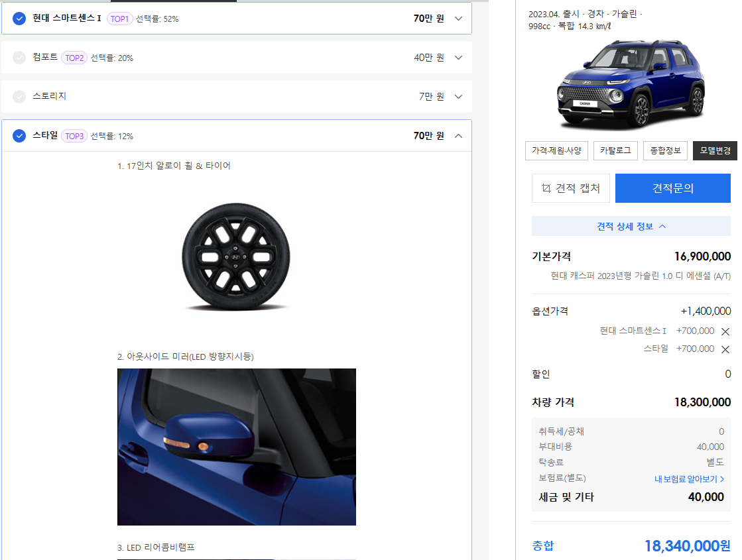Click the 아웃사이드 미러 LED photo
Image resolution: width=742 pixels, height=560 pixels.
coord(237,447)
